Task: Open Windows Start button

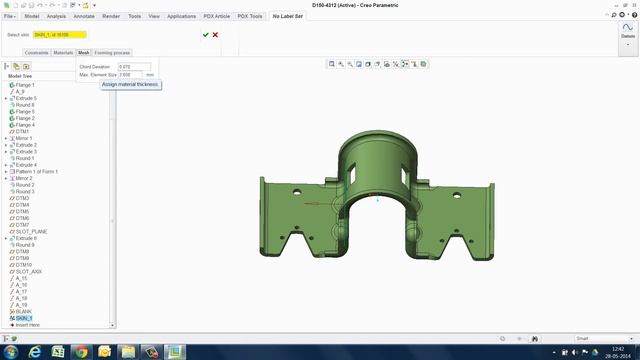Action: 11,352
